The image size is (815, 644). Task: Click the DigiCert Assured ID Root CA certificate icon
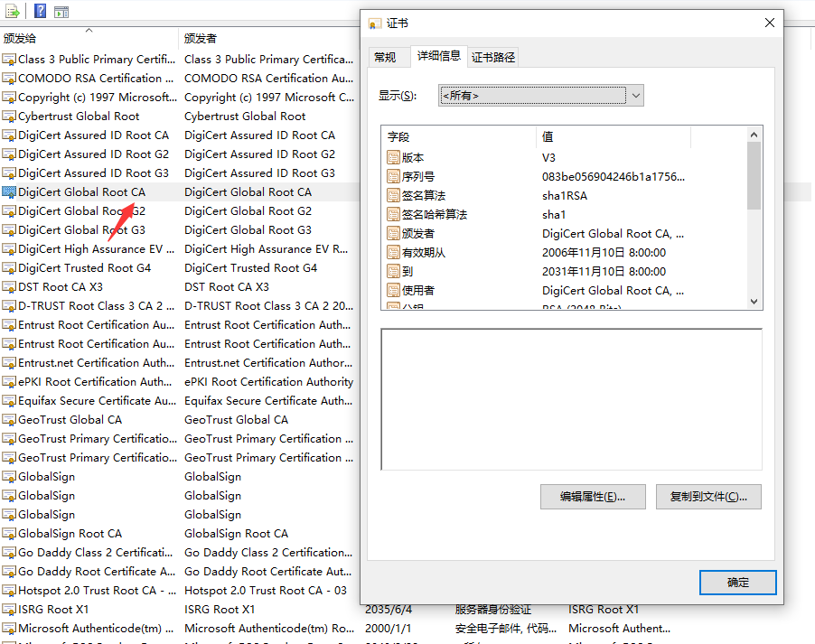(9, 135)
